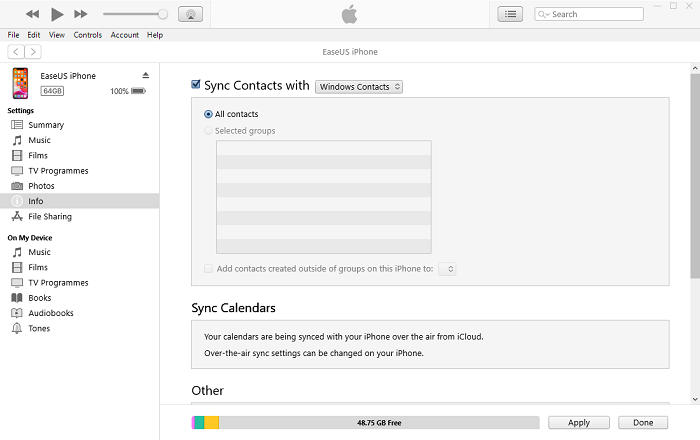Select Tones under On My Device
The height and width of the screenshot is (440, 700).
(39, 328)
